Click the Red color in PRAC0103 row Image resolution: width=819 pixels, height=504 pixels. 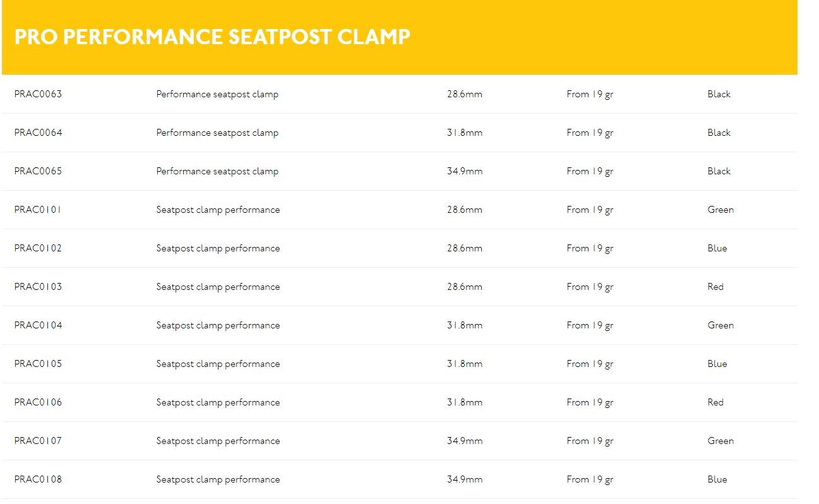(x=715, y=287)
